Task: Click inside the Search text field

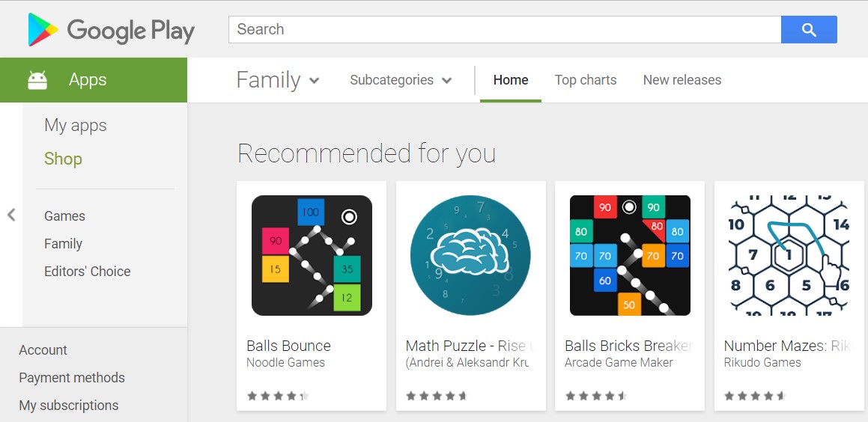Action: pos(505,30)
